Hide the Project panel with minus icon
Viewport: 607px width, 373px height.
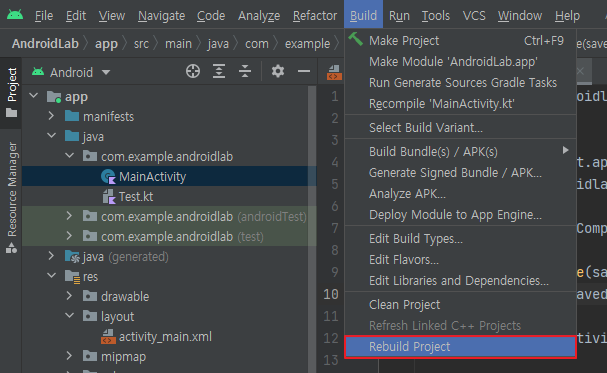point(304,72)
